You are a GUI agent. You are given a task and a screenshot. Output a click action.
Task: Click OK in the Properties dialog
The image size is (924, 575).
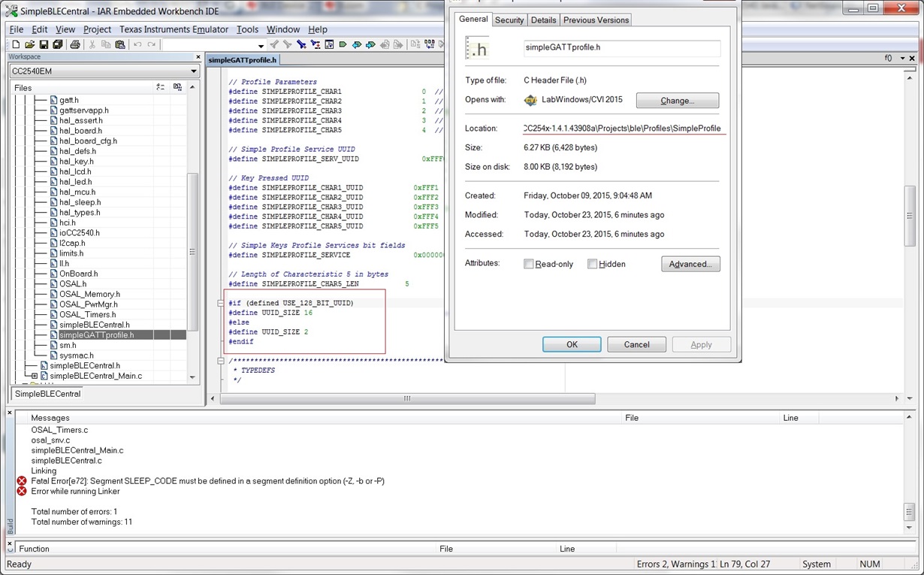[572, 344]
